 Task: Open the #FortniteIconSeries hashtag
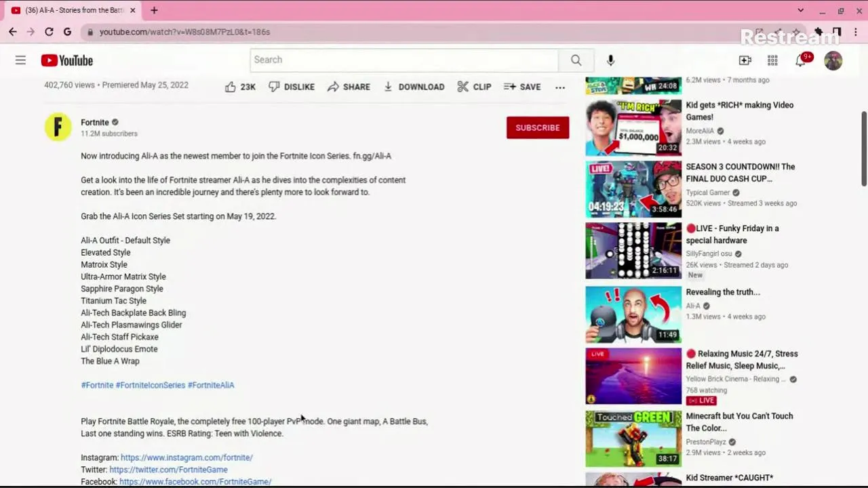151,385
